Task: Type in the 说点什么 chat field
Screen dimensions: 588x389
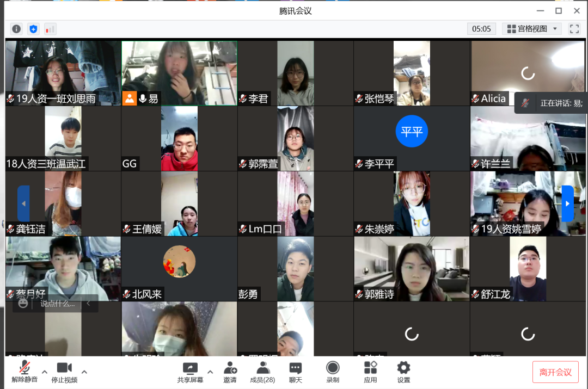Action: 57,304
